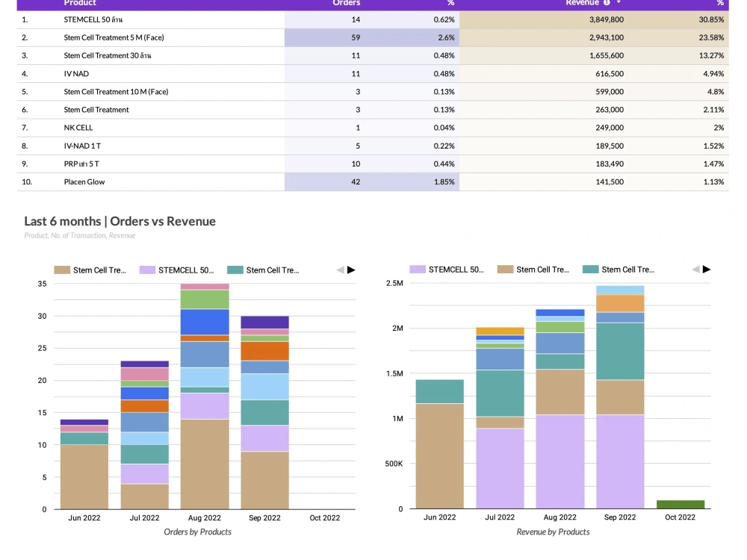Click the 13.27% revenue share cell
The width and height of the screenshot is (747, 560).
click(711, 56)
